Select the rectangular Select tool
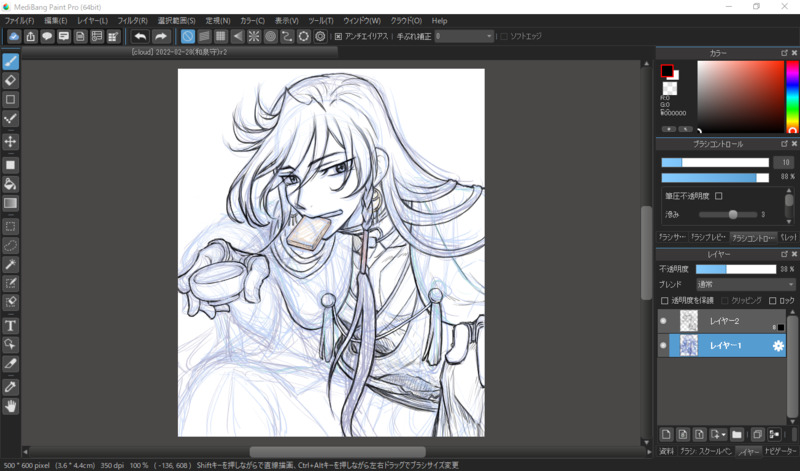 point(10,227)
